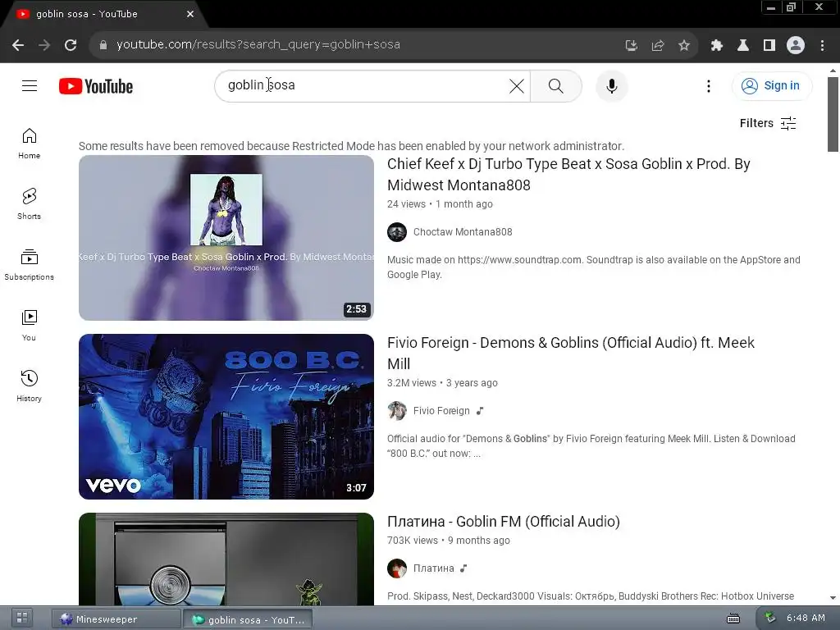Viewport: 840px width, 630px height.
Task: Click the browser address bar URL
Action: point(258,45)
